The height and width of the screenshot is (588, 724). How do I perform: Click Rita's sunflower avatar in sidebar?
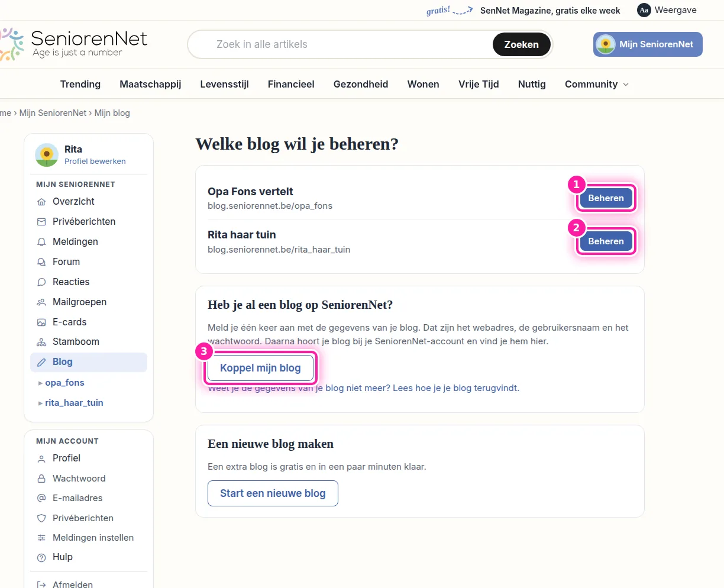coord(47,155)
